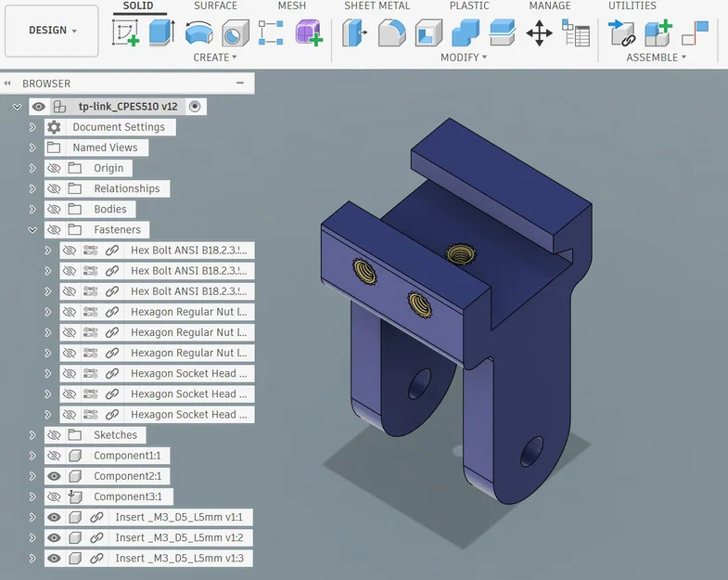The width and height of the screenshot is (728, 580).
Task: Open the Rectangular Pattern tool
Action: (x=271, y=32)
